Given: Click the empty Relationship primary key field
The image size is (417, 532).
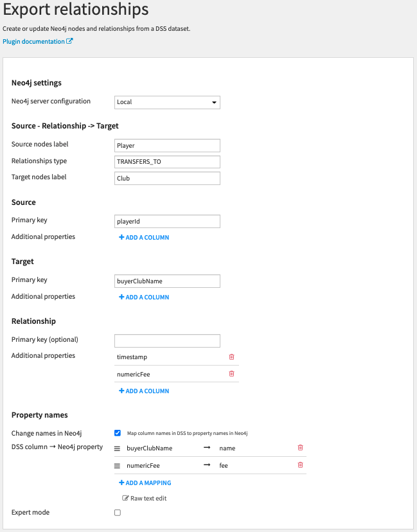Looking at the screenshot, I should (x=167, y=341).
